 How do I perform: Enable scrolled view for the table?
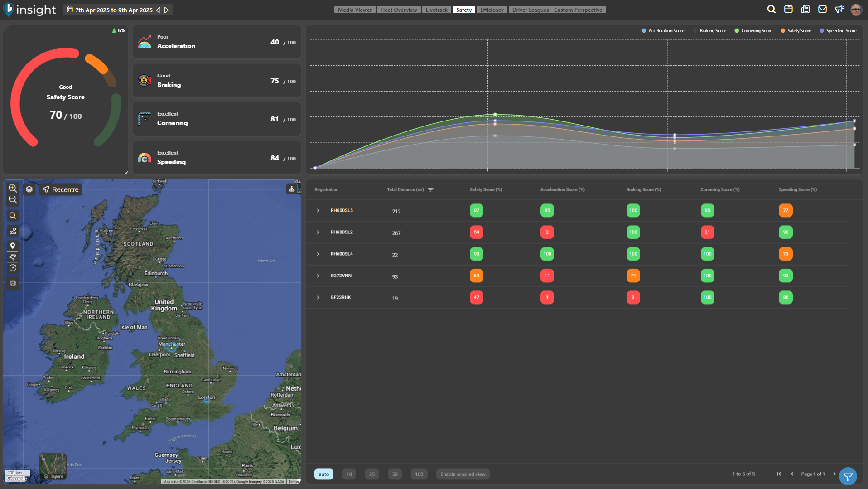click(x=463, y=474)
